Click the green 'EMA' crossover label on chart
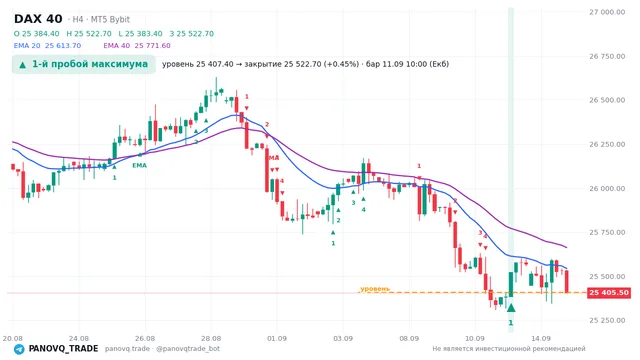640x360 pixels. tap(139, 165)
